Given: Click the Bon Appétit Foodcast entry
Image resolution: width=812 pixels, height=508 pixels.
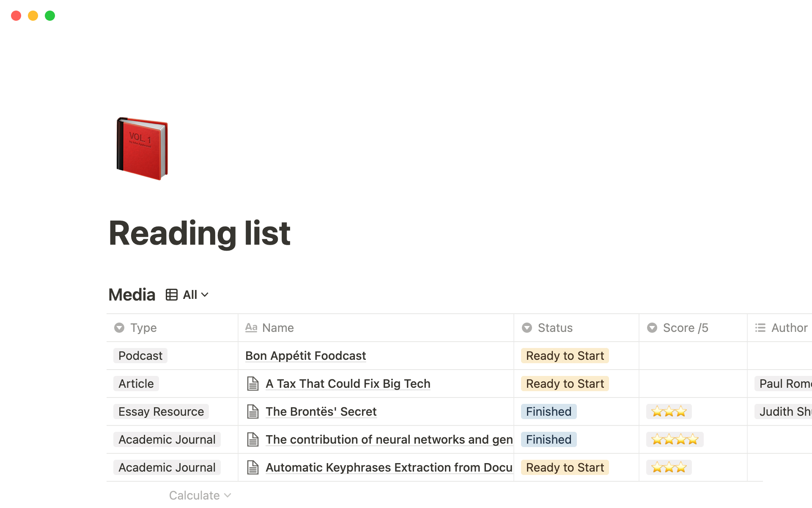Looking at the screenshot, I should (x=306, y=355).
